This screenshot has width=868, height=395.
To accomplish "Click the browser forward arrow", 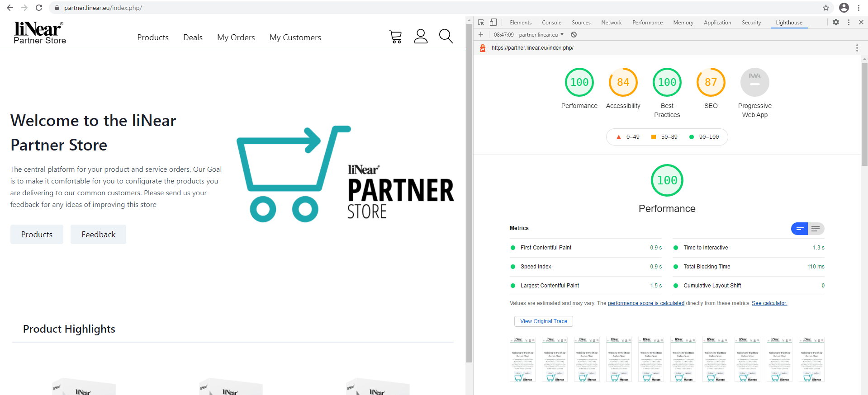I will (x=24, y=8).
